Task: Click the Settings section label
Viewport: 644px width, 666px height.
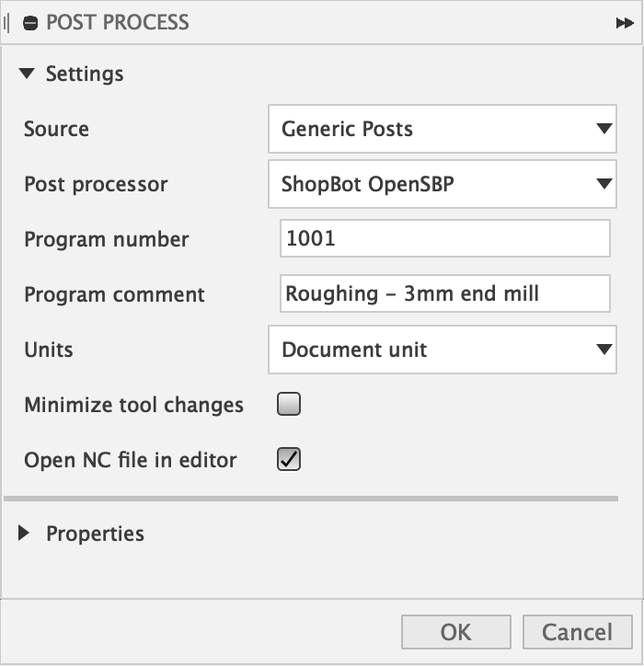Action: pyautogui.click(x=85, y=74)
